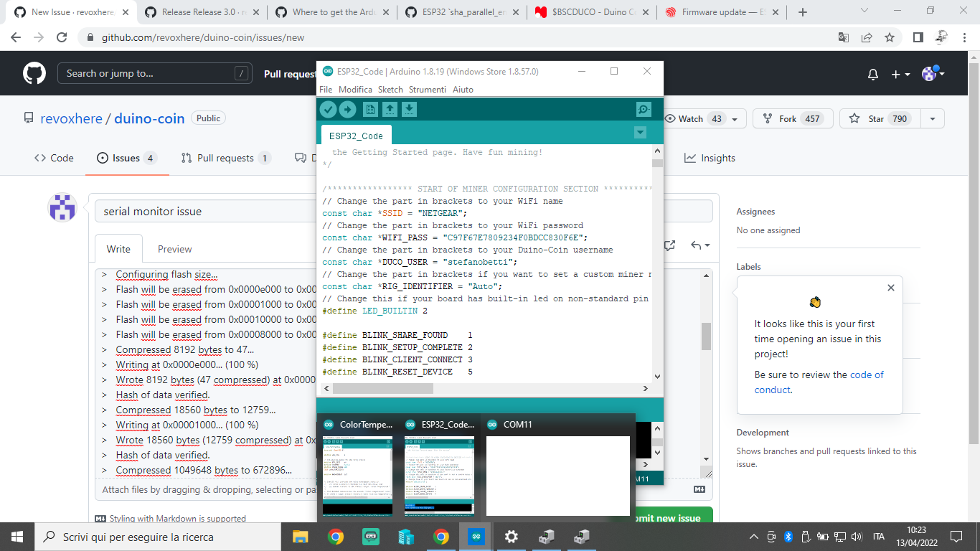Viewport: 980px width, 551px height.
Task: Click the browser address bar
Action: (459, 37)
